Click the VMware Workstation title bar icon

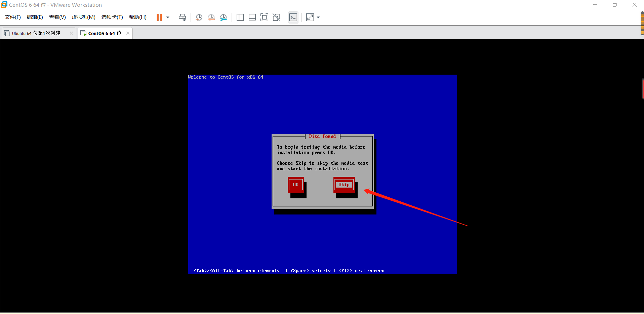click(4, 5)
